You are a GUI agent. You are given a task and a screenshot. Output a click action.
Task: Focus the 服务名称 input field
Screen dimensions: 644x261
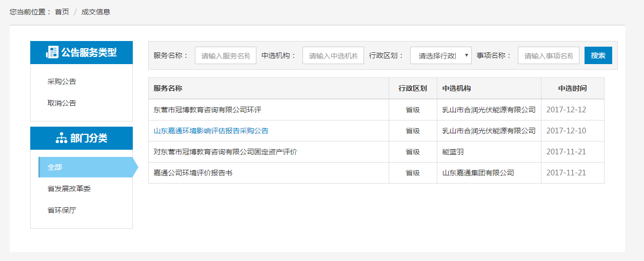[225, 55]
